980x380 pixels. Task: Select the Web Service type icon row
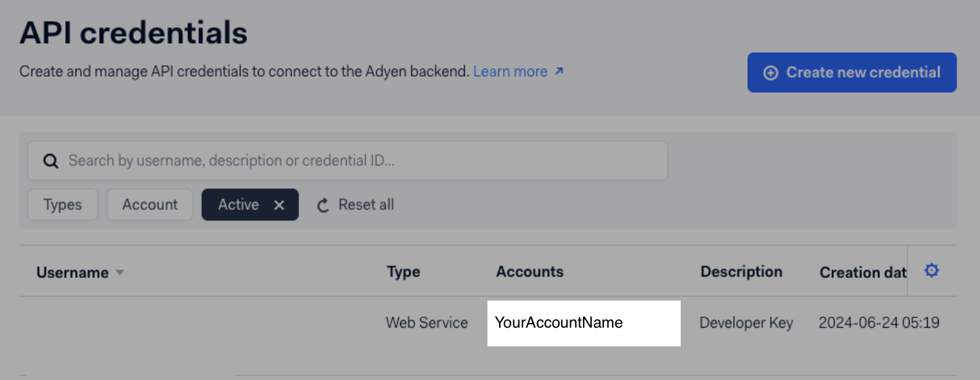427,322
